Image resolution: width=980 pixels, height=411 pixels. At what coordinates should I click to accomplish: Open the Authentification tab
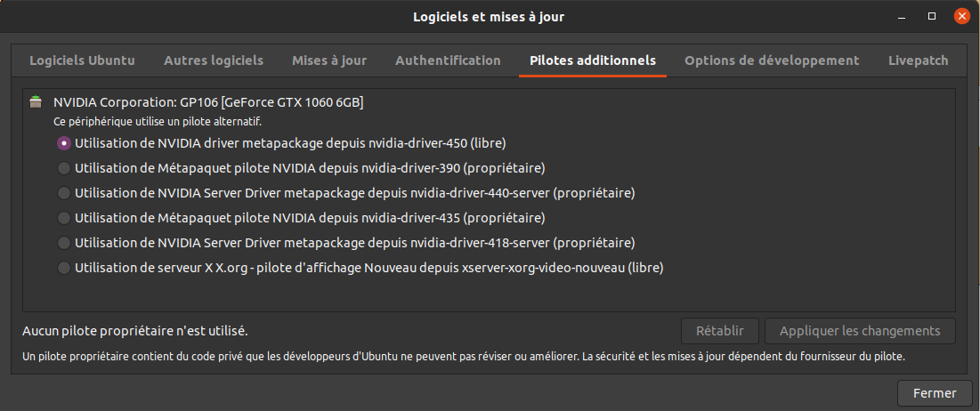pyautogui.click(x=448, y=60)
